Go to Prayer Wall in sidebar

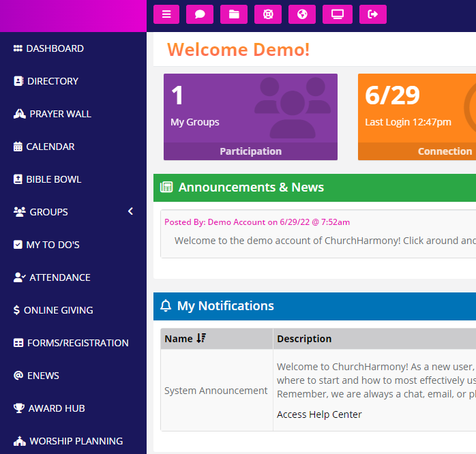click(x=60, y=114)
